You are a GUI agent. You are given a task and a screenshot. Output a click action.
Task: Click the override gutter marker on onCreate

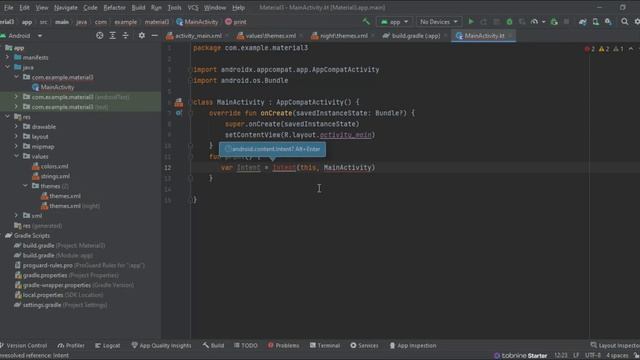pyautogui.click(x=179, y=113)
